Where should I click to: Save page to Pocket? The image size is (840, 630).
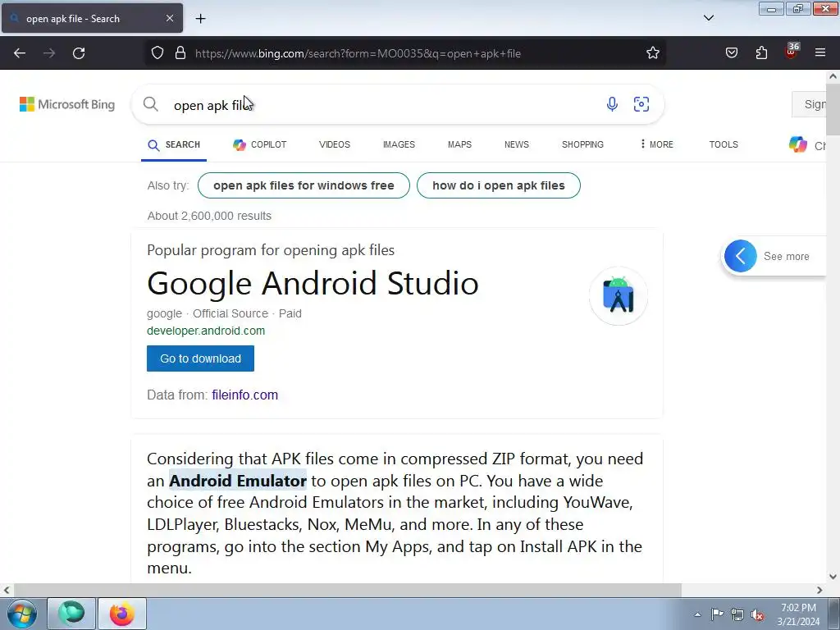[732, 53]
